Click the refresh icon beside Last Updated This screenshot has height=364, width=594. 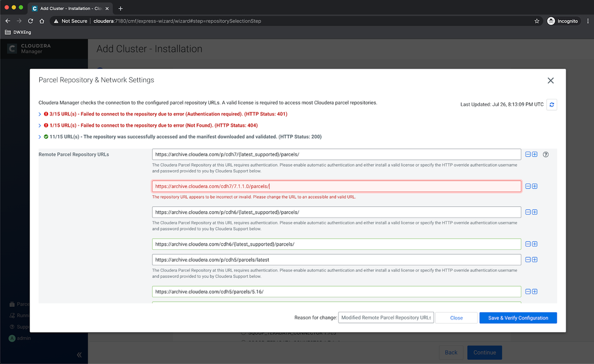coord(552,105)
